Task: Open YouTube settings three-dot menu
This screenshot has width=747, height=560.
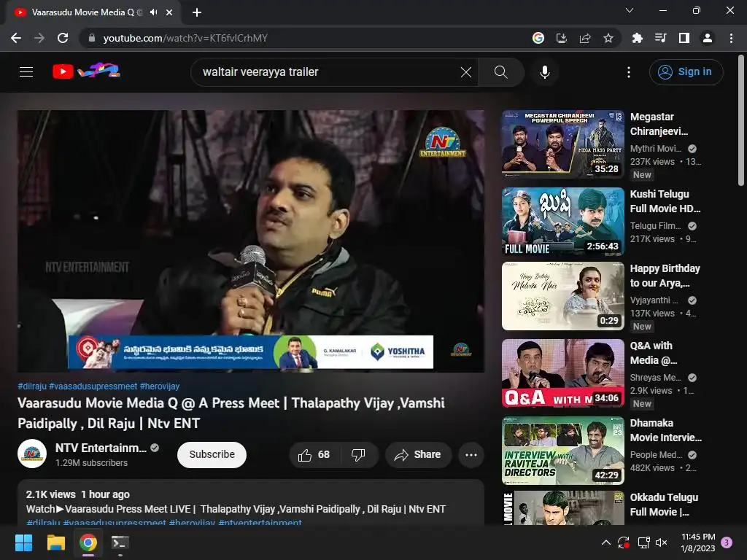Action: coord(628,72)
